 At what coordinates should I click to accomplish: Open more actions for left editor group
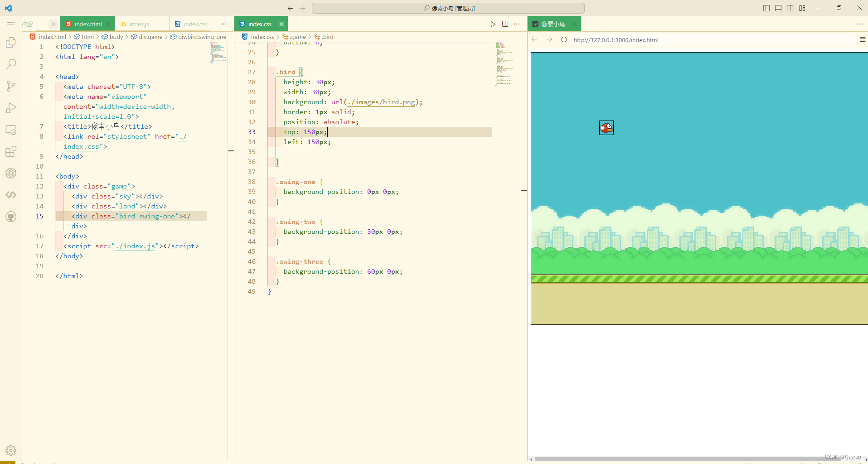pyautogui.click(x=223, y=24)
